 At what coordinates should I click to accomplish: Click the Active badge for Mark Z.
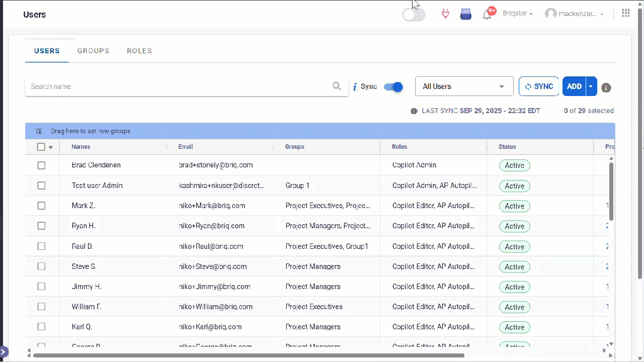click(514, 206)
